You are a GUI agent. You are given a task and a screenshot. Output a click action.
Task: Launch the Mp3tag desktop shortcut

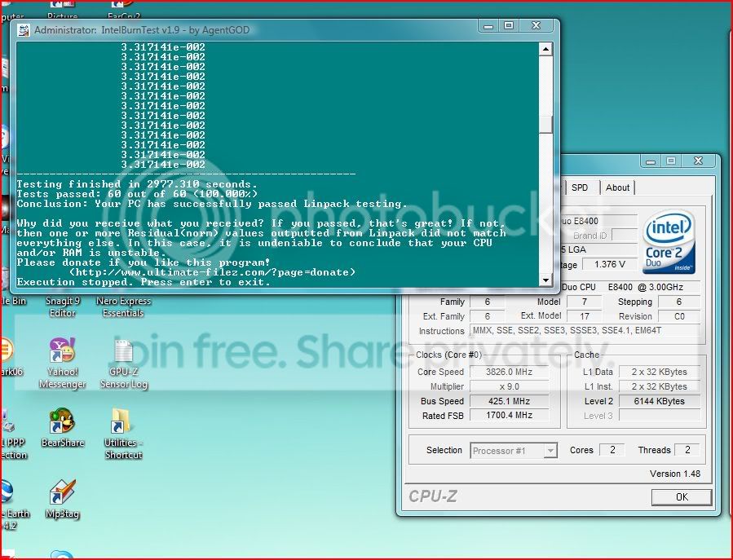63,499
